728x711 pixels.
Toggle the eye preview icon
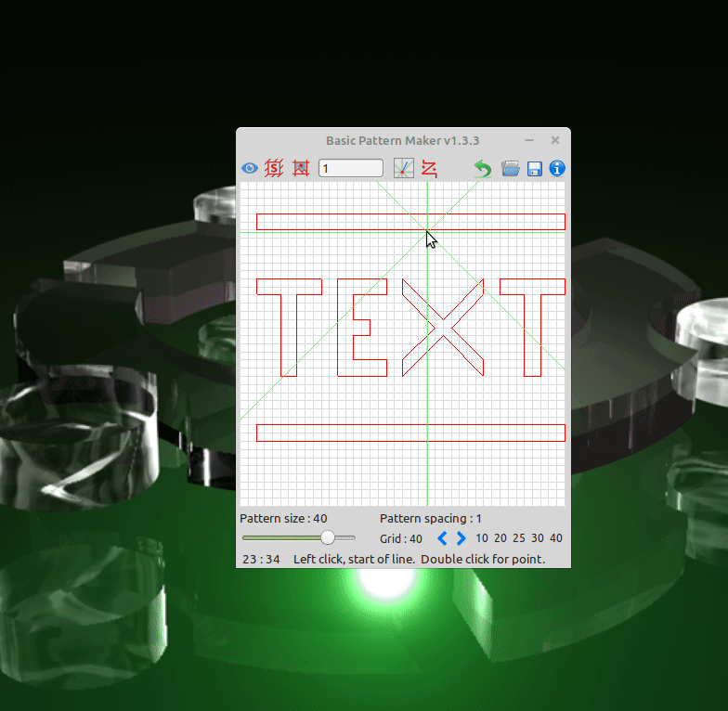(x=250, y=169)
